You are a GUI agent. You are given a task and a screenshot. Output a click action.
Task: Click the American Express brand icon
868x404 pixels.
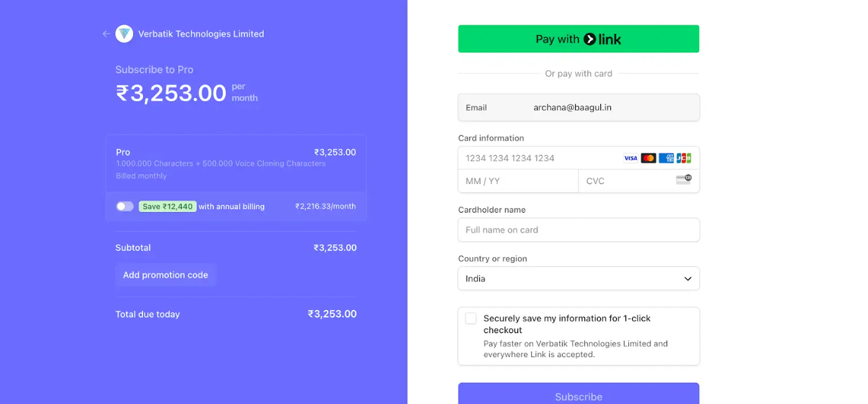667,158
